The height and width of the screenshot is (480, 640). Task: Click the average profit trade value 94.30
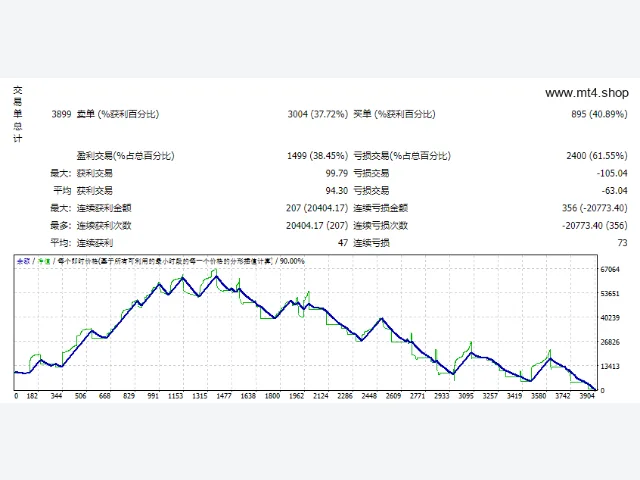pos(337,191)
